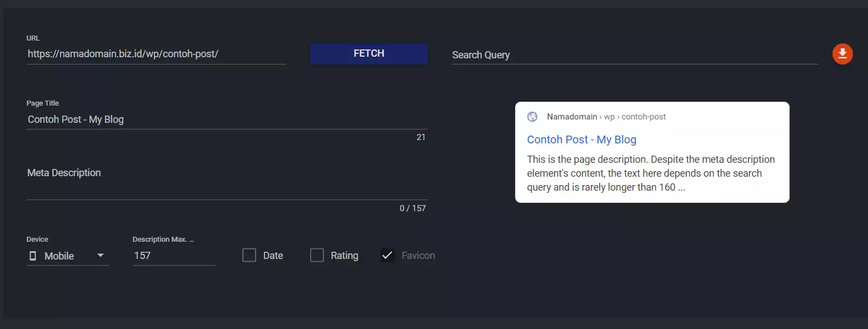Open the Contoh Post - My Blog preview link
Image resolution: width=868 pixels, height=329 pixels.
582,139
